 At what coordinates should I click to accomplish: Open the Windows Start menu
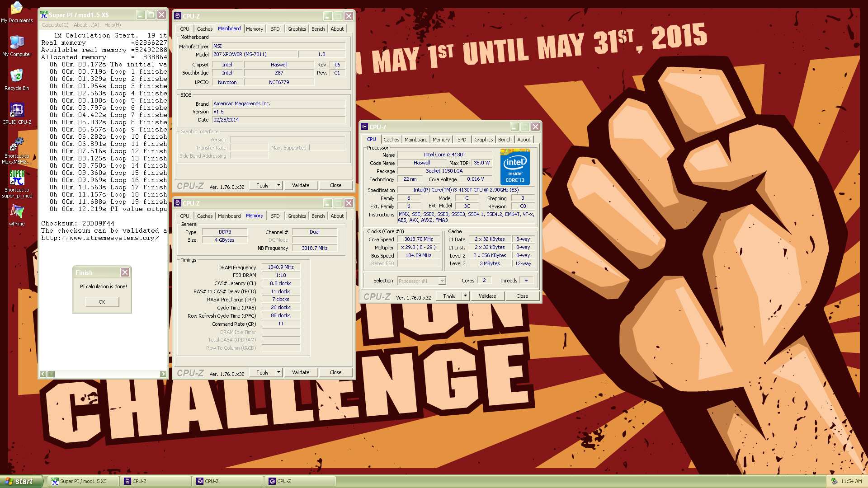(x=21, y=481)
